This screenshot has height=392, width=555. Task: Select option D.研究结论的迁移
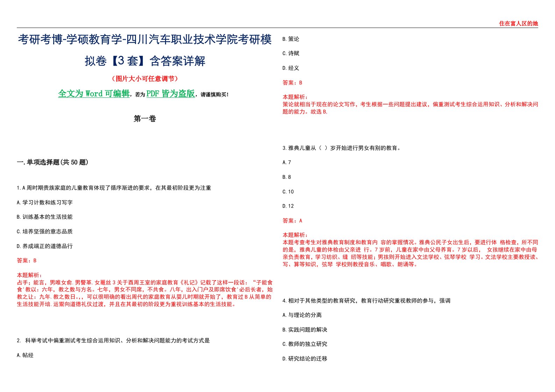pos(305,359)
